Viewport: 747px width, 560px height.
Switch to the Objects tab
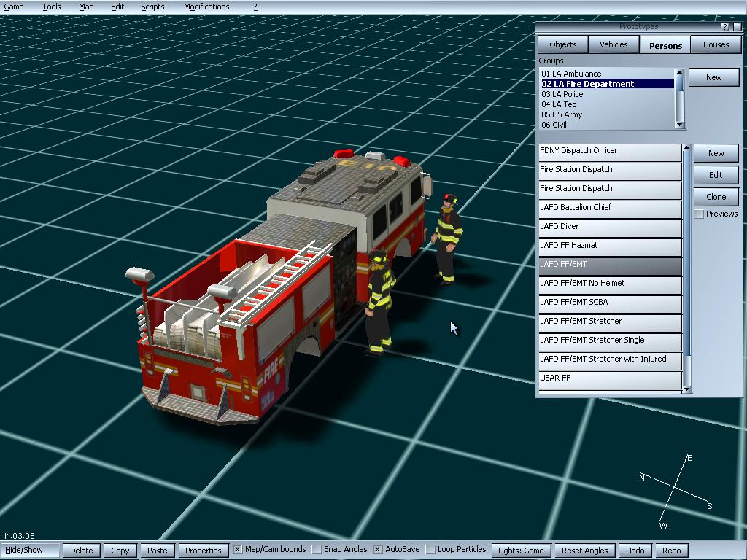tap(562, 44)
